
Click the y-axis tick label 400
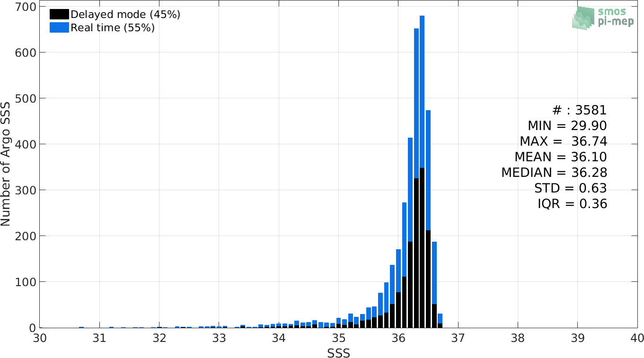26,144
